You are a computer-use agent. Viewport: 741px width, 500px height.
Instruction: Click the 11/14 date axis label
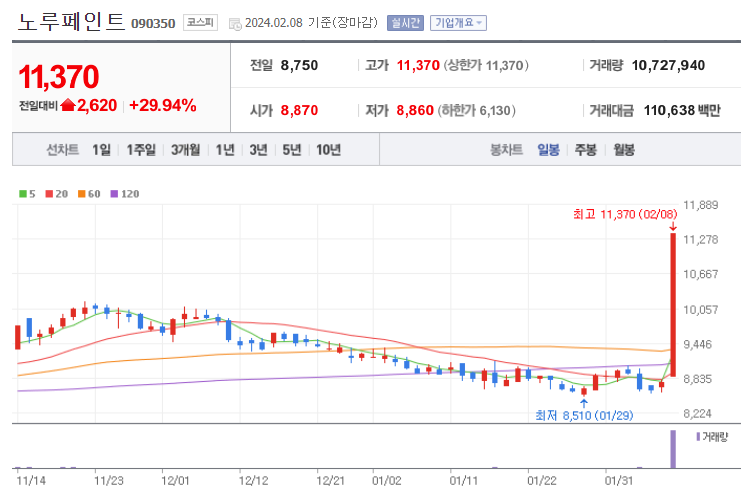click(x=31, y=481)
